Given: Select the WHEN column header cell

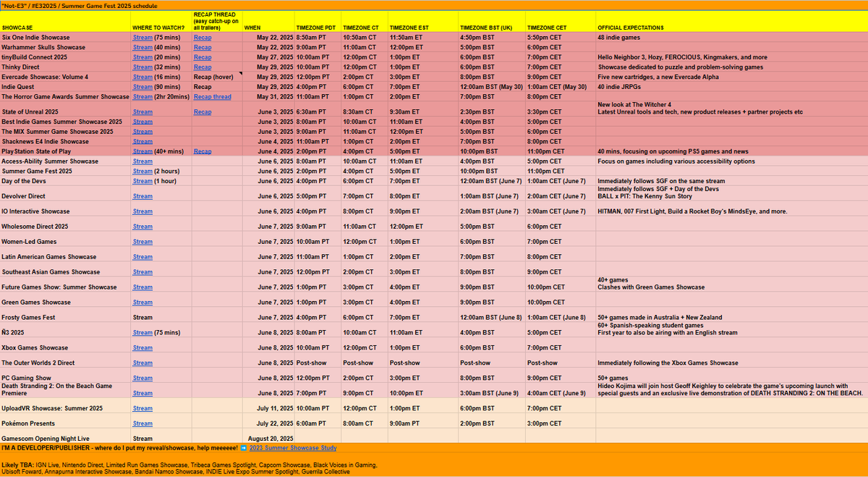Looking at the screenshot, I should click(x=268, y=22).
